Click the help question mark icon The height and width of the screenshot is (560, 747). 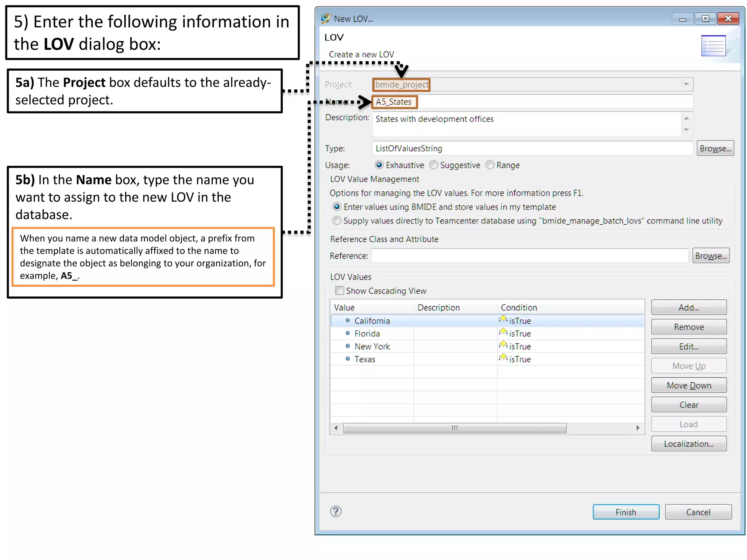click(x=336, y=512)
